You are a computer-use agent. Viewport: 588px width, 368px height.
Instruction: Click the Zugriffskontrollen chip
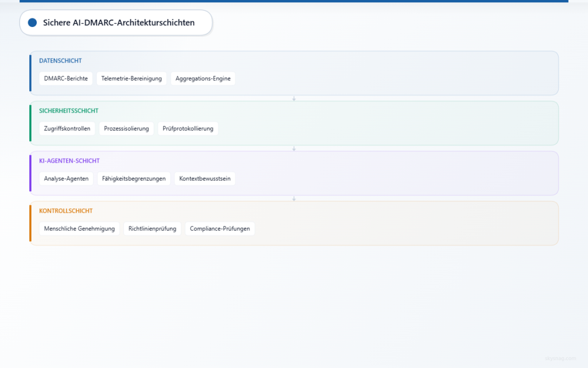67,128
